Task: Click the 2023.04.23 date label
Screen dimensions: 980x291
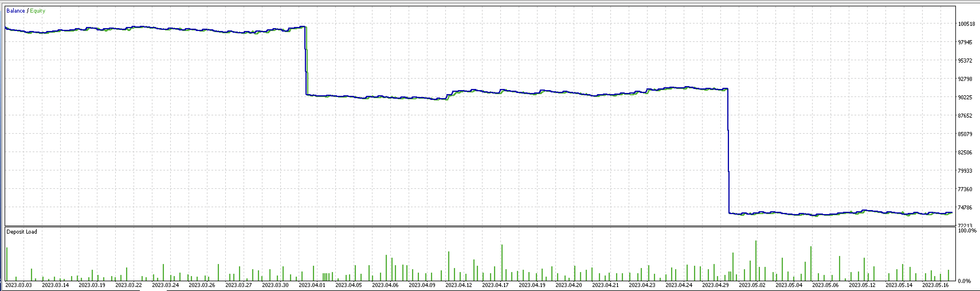Action: pyautogui.click(x=642, y=285)
